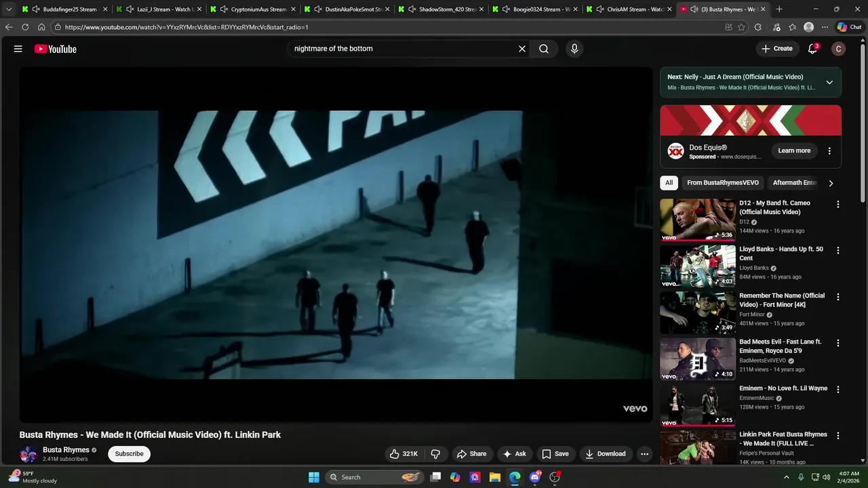Toggle mute on the CryptoniumAus Stream tab
The width and height of the screenshot is (868, 488).
coord(224,9)
